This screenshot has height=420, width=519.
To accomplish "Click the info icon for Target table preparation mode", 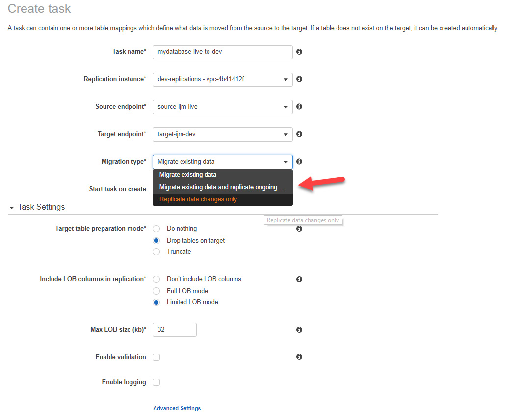I will pyautogui.click(x=299, y=229).
